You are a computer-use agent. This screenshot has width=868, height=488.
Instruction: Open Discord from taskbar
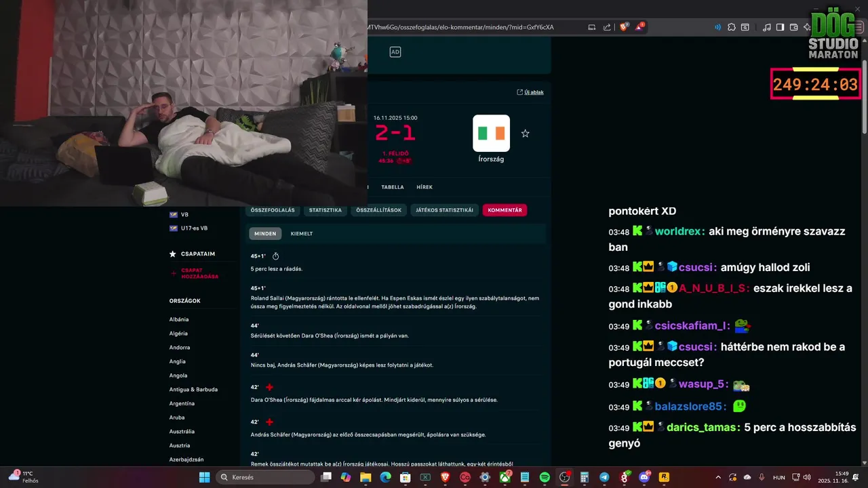(x=644, y=477)
